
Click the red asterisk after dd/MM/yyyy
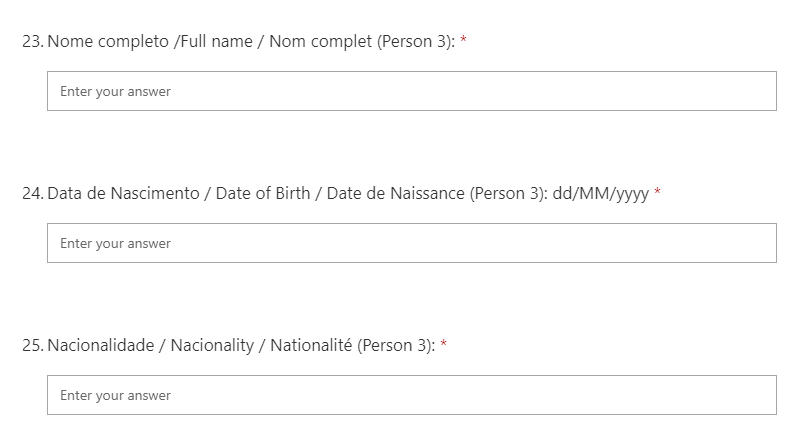coord(657,193)
